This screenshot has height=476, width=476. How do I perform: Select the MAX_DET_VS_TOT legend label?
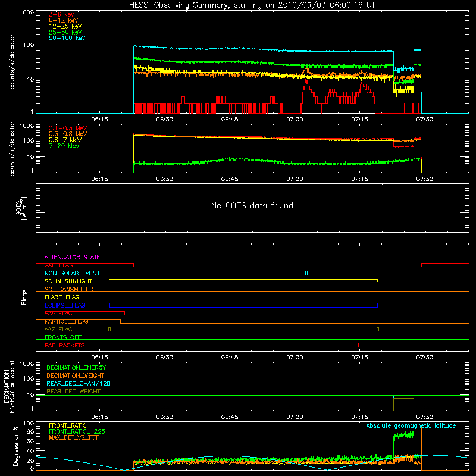73,437
